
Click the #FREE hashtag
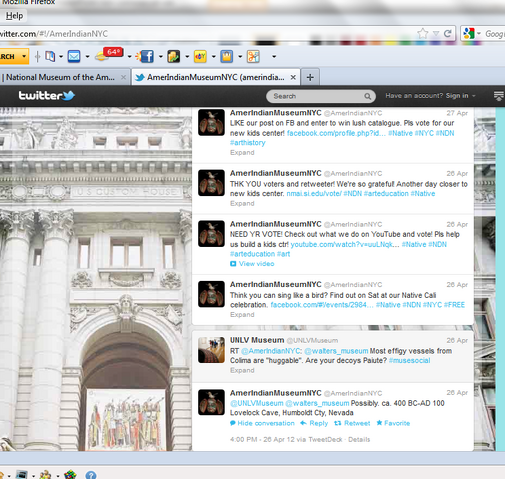454,305
